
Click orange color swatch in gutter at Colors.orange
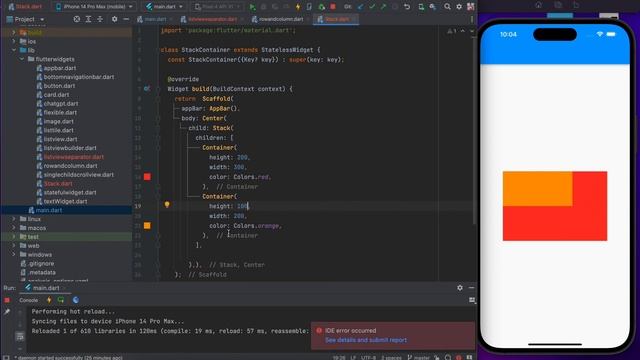point(147,226)
